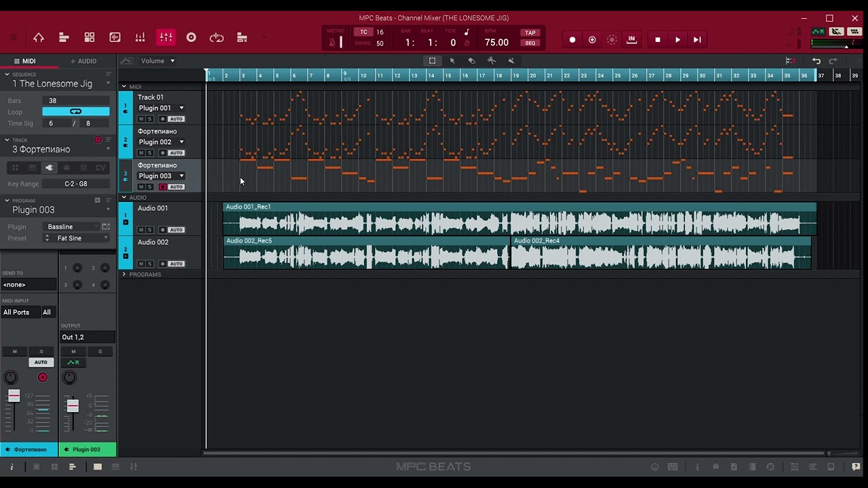The image size is (868, 488).
Task: Click the green Plugin 003 strip label
Action: [87, 449]
